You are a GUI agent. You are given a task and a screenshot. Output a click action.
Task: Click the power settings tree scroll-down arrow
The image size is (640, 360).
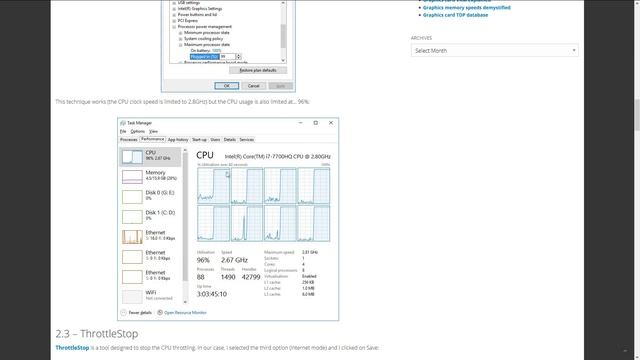pyautogui.click(x=283, y=60)
